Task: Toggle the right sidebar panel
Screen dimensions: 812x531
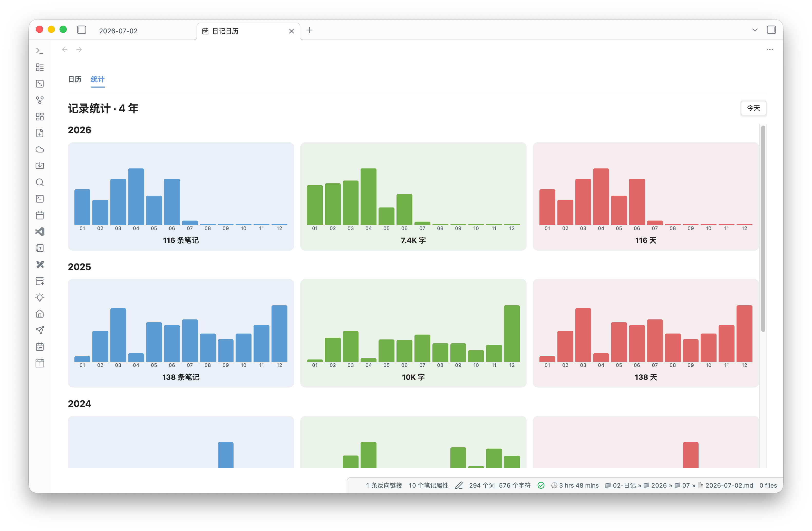Action: [771, 30]
